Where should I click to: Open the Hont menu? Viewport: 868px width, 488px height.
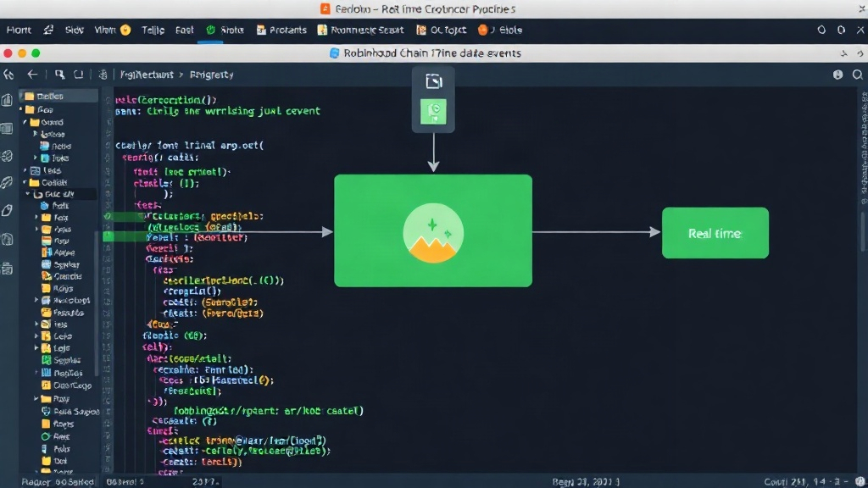19,30
